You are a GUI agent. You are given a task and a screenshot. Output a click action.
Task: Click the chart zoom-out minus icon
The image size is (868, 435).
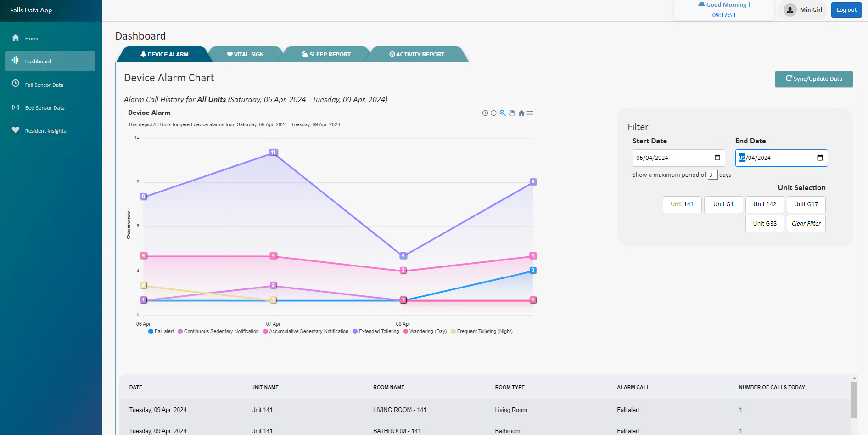[x=493, y=113]
